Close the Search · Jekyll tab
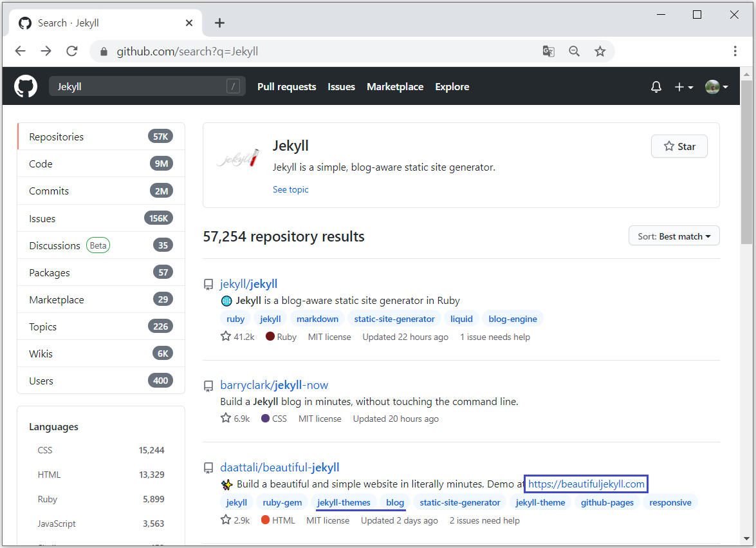 click(189, 23)
